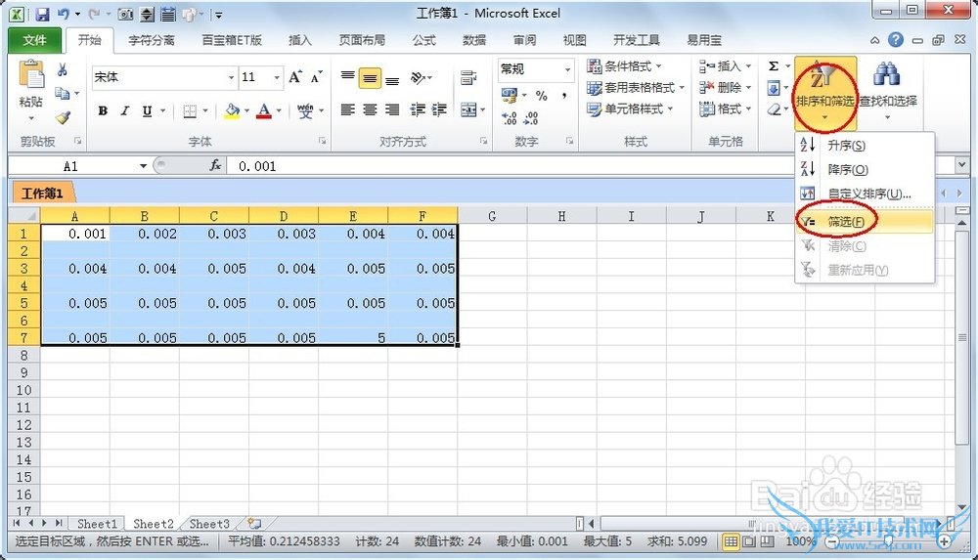The width and height of the screenshot is (978, 560).
Task: Open Find and Select binoculars button
Action: pos(888,92)
